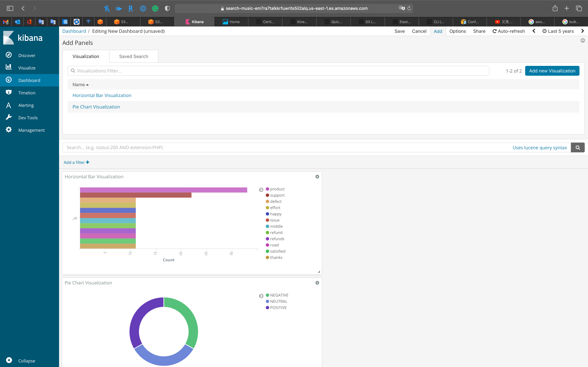This screenshot has height=367, width=588.
Task: Open the Pie Chart Visualization link
Action: [96, 107]
